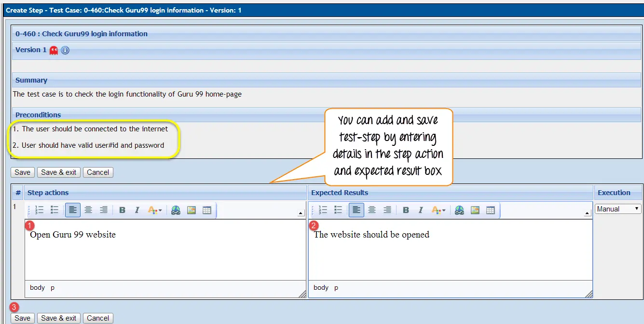The width and height of the screenshot is (644, 324).
Task: Click the bottom Save button
Action: (23, 318)
